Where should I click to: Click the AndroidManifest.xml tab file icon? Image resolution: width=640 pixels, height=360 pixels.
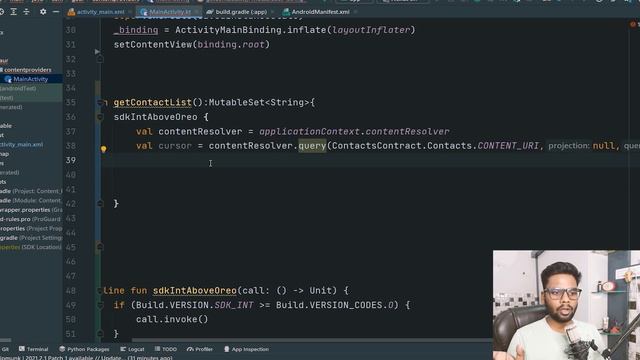pyautogui.click(x=286, y=12)
